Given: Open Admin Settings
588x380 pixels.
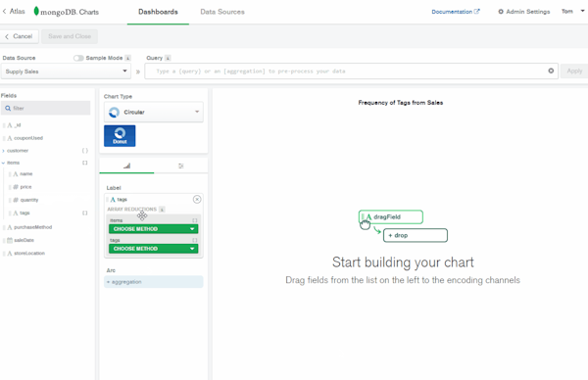Looking at the screenshot, I should 524,12.
